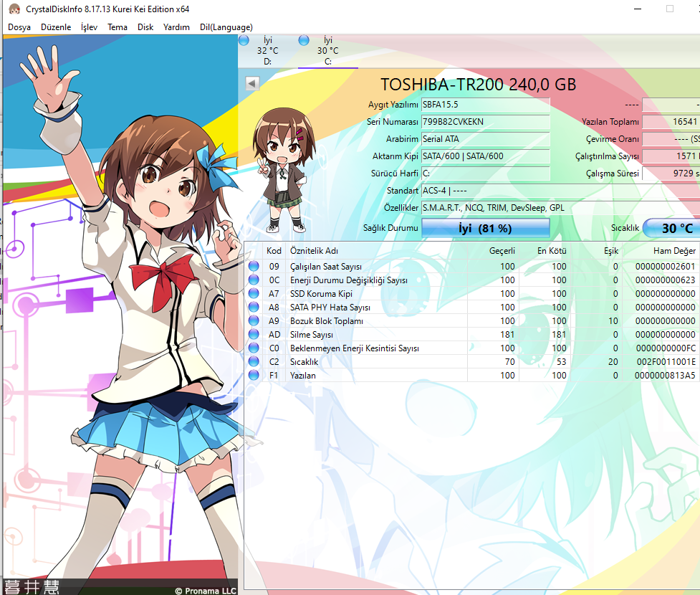Click the Çalışma Süresi value 9729

[x=671, y=173]
